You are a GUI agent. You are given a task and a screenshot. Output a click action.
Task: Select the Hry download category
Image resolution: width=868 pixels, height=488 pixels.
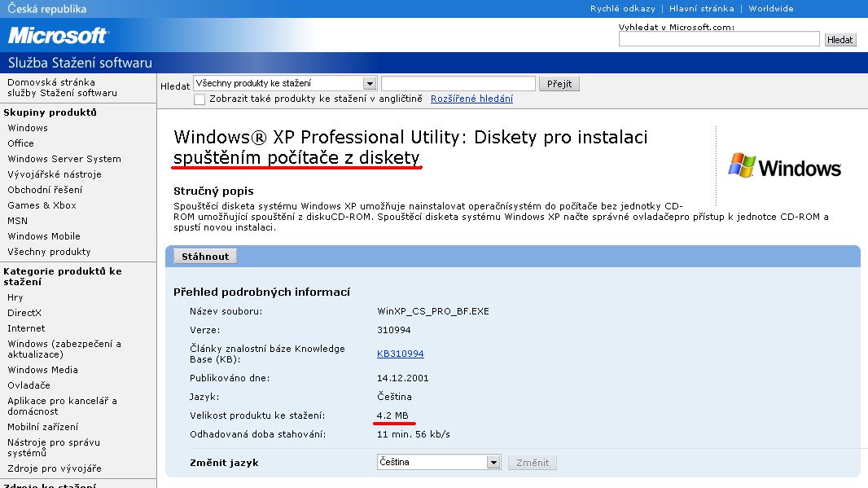tap(15, 297)
